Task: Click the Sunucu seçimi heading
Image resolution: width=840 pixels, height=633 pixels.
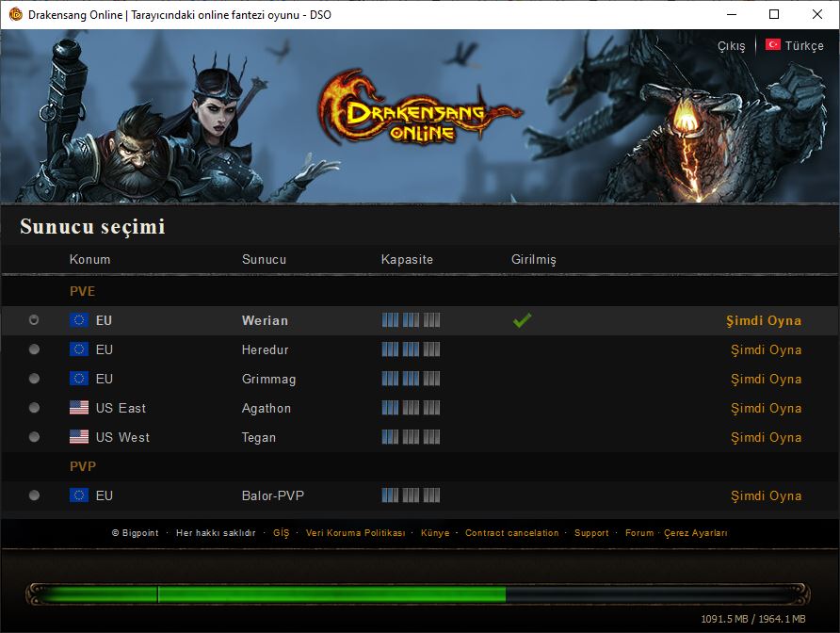Action: (x=92, y=226)
